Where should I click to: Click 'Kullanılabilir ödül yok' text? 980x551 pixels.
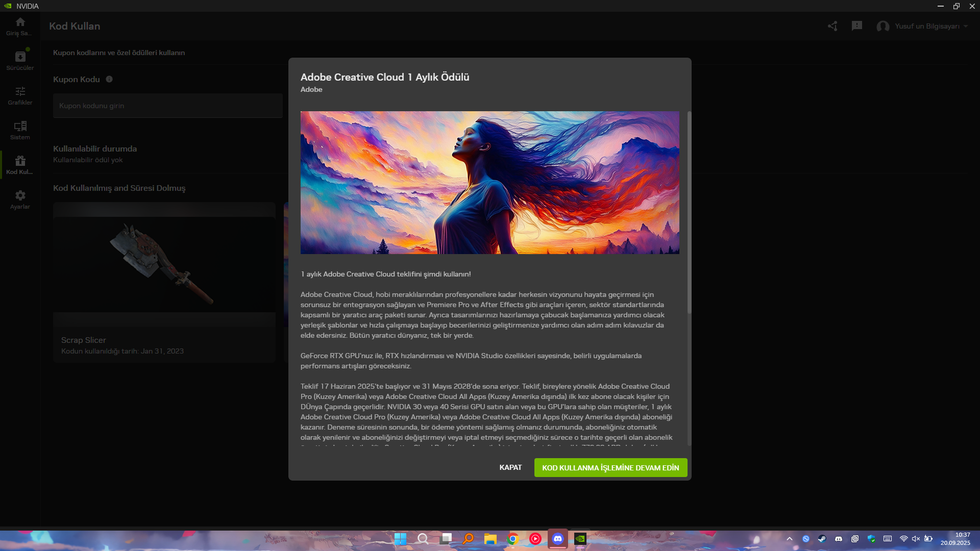click(88, 160)
